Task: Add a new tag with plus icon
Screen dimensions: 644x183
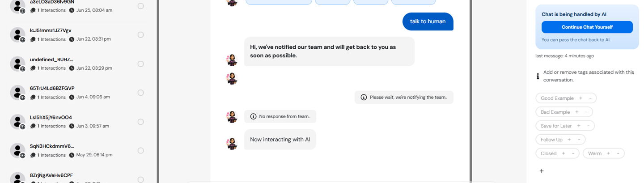Action: pos(542,171)
